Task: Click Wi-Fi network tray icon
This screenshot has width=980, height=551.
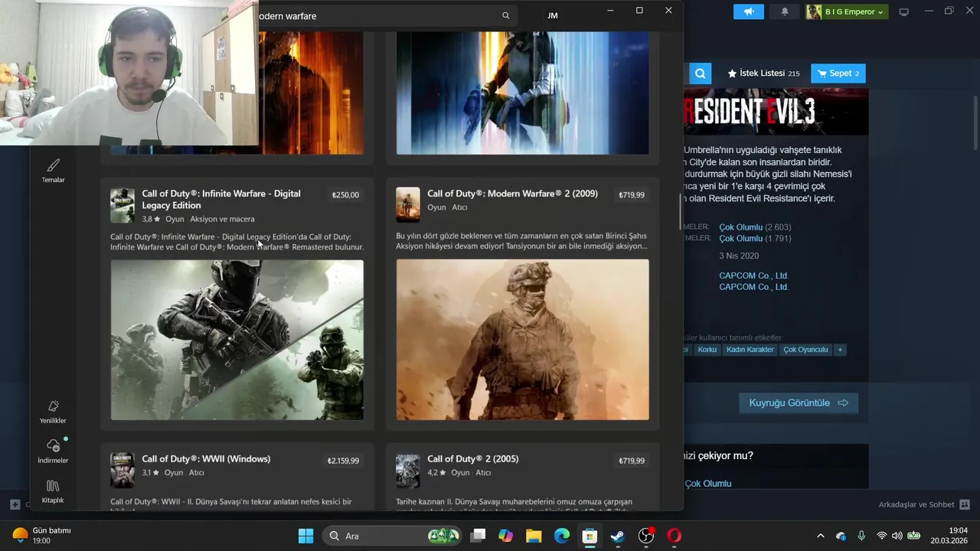Action: point(881,536)
